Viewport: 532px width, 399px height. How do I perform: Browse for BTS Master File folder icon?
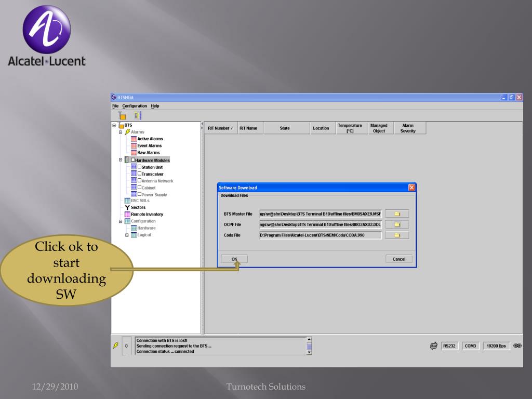(397, 214)
